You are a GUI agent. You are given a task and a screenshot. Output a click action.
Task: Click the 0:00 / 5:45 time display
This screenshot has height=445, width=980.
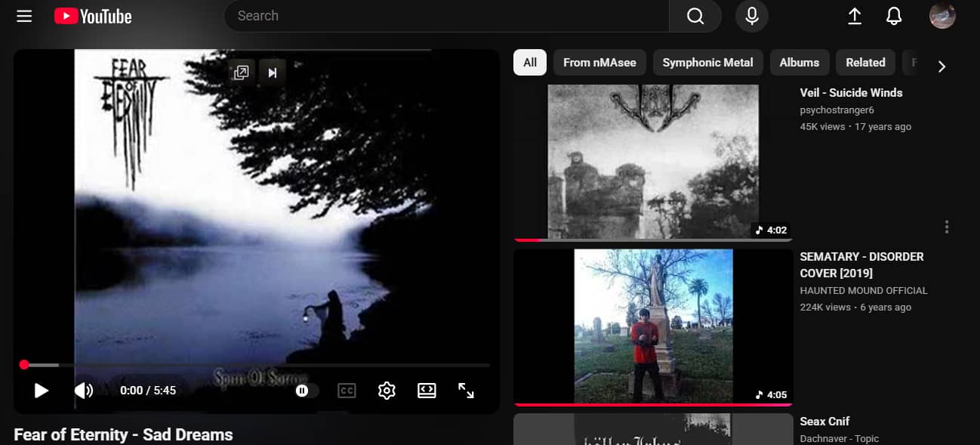pyautogui.click(x=148, y=391)
